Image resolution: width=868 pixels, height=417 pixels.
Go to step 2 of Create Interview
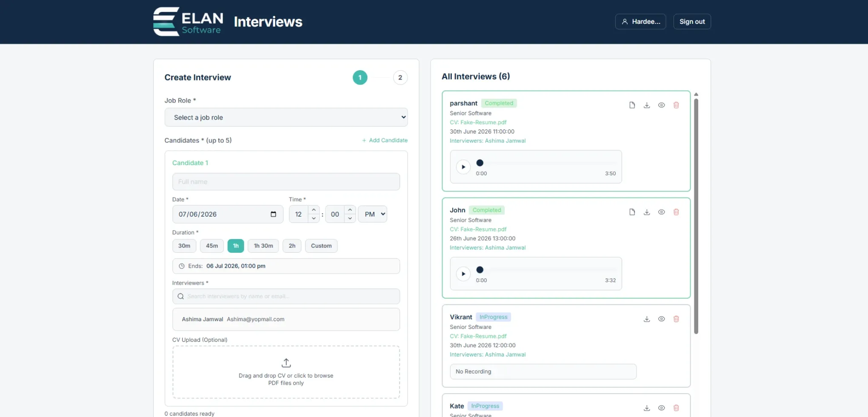[400, 77]
